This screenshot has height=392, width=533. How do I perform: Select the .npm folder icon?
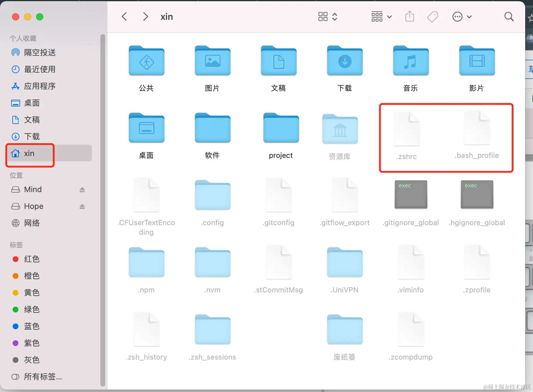[146, 262]
